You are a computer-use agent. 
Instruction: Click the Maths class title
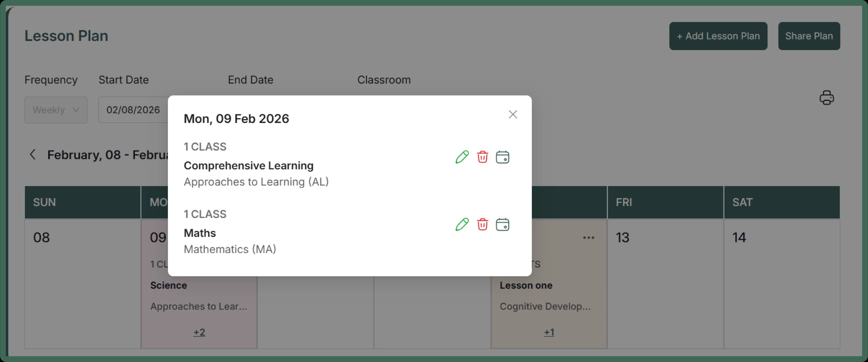[200, 233]
